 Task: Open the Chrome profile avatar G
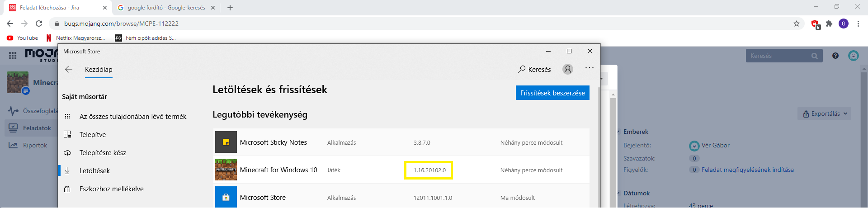(x=844, y=24)
